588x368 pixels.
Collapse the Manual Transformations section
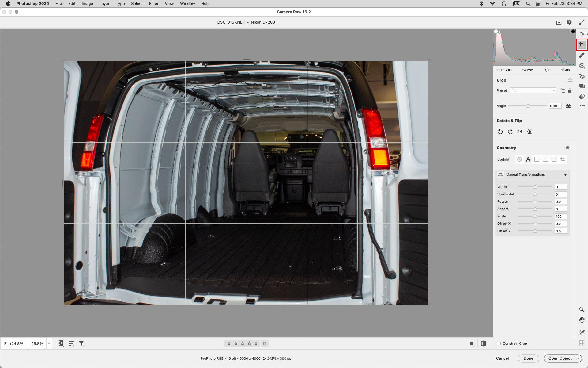click(565, 175)
